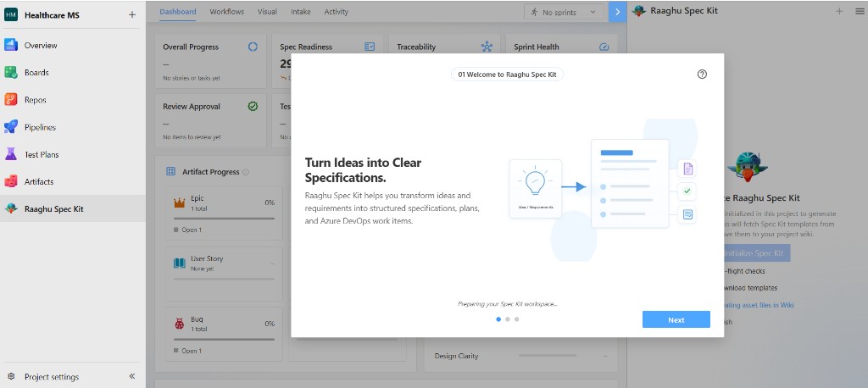Switch to the Dashboard tab
The width and height of the screenshot is (868, 388).
coord(178,12)
